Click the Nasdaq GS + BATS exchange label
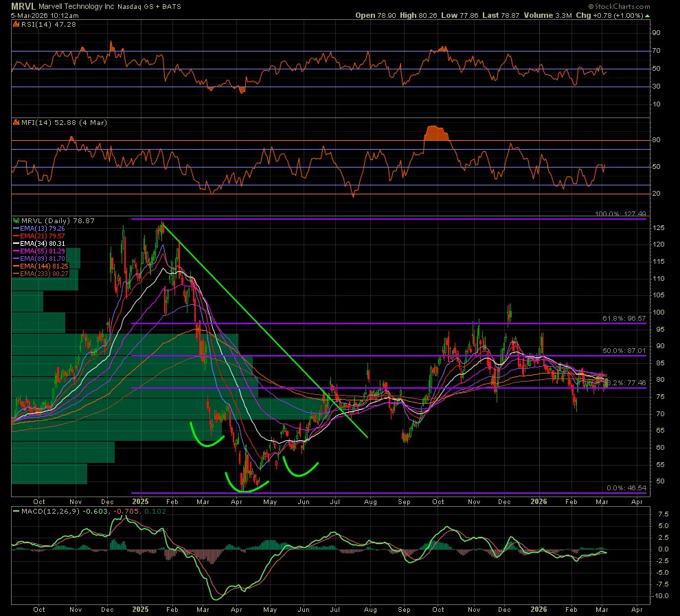This screenshot has width=680, height=616. (149, 6)
